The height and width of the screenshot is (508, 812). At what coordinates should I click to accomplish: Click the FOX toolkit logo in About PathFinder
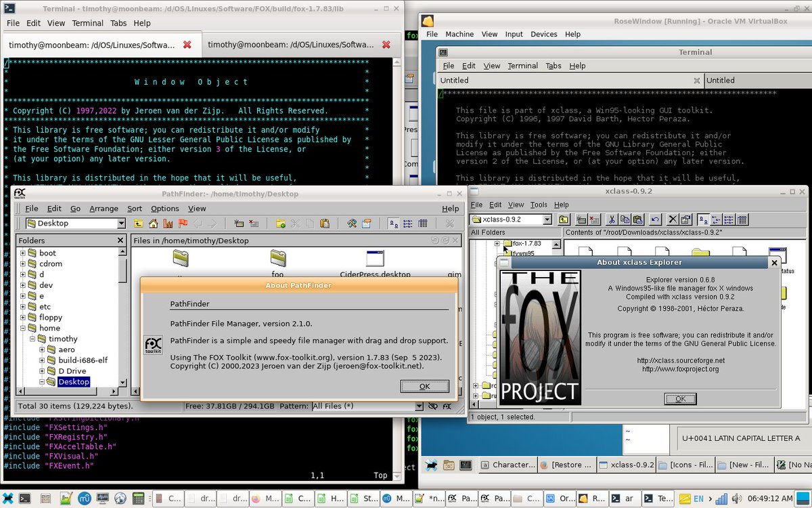pyautogui.click(x=154, y=345)
